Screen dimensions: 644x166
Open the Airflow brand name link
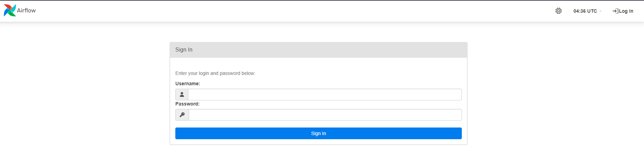coord(26,11)
